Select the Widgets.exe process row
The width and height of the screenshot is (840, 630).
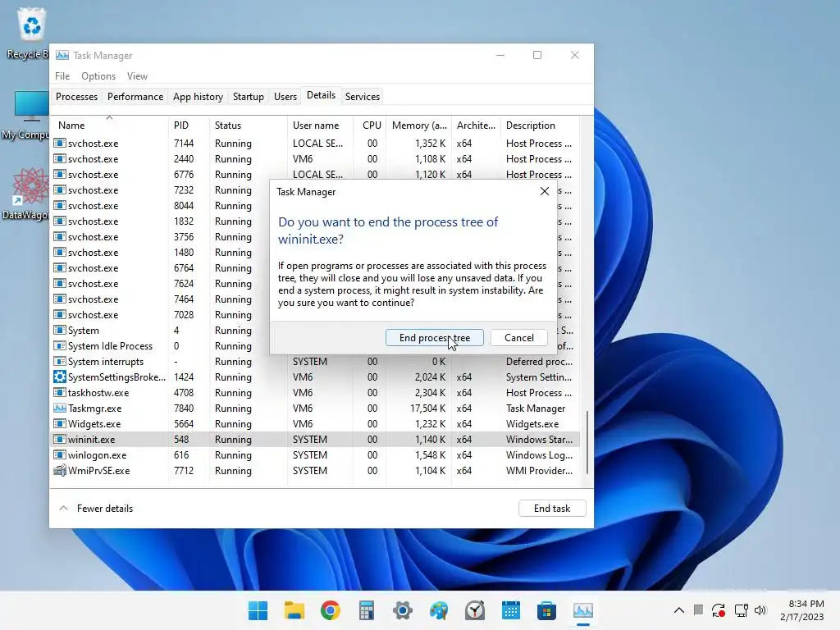315,424
